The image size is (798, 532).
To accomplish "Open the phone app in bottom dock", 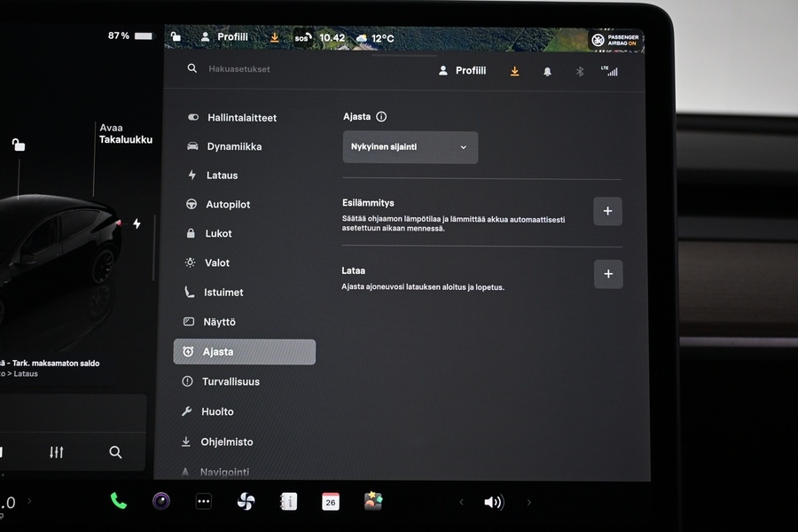I will tap(118, 501).
